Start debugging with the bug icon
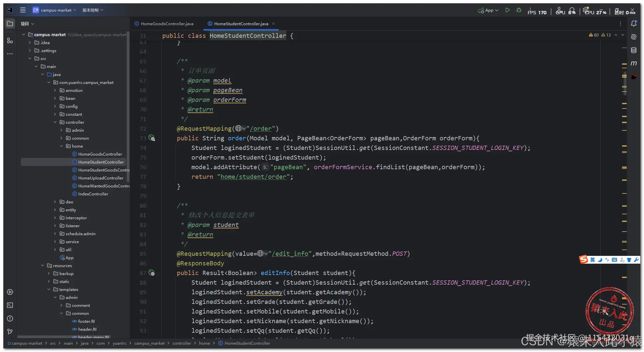644x352 pixels. (x=519, y=10)
